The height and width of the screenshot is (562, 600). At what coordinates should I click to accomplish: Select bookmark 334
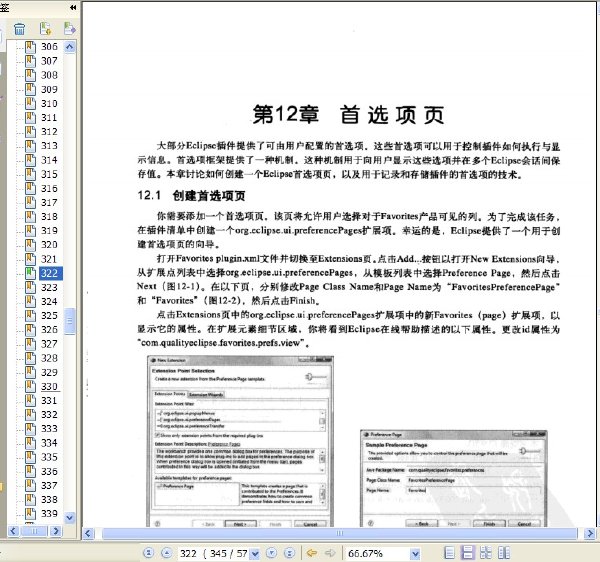tap(49, 443)
